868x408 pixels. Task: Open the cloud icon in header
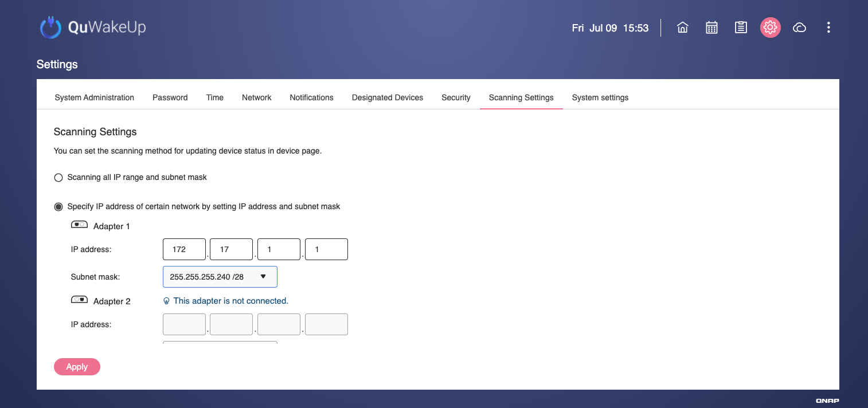pyautogui.click(x=799, y=28)
